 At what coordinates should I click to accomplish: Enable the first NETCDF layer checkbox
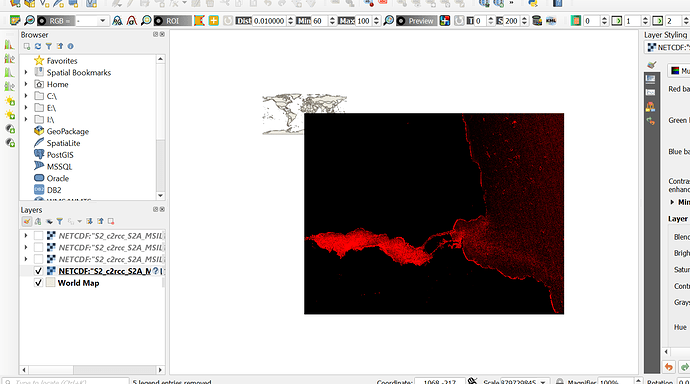coord(38,236)
